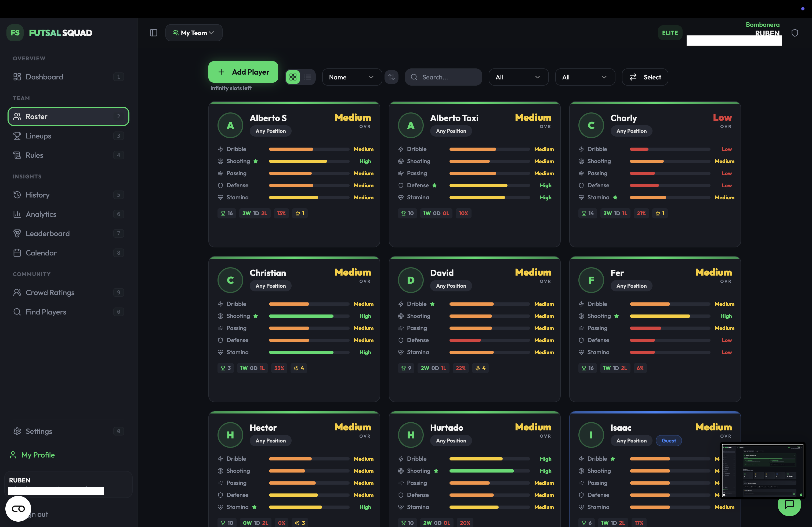
Task: Toggle sort order direction arrows
Action: pos(391,77)
